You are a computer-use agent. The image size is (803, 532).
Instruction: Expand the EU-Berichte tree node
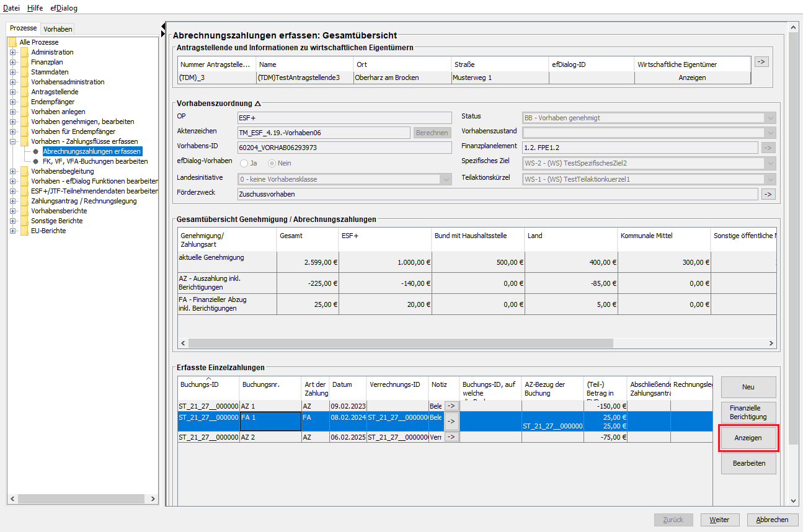click(12, 231)
